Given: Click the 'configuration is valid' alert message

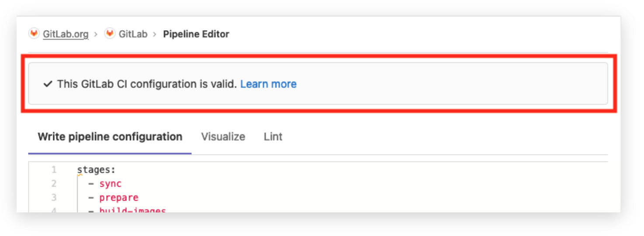Looking at the screenshot, I should click(x=147, y=84).
